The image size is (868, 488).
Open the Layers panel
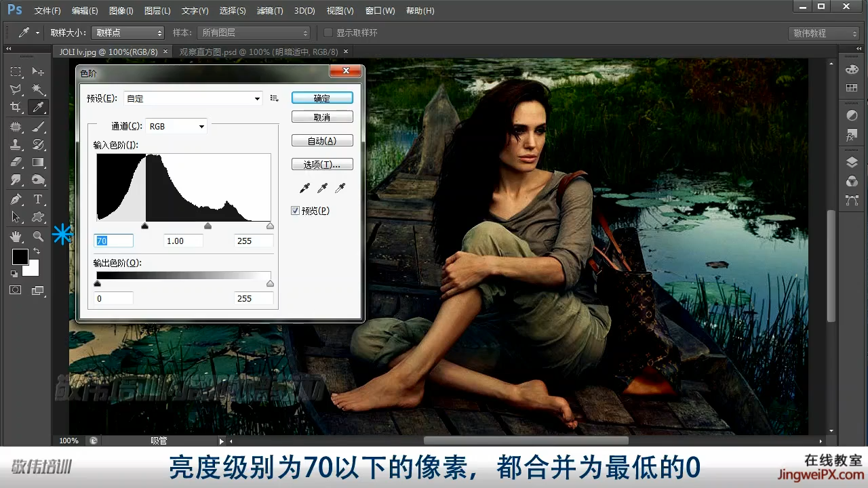[852, 163]
